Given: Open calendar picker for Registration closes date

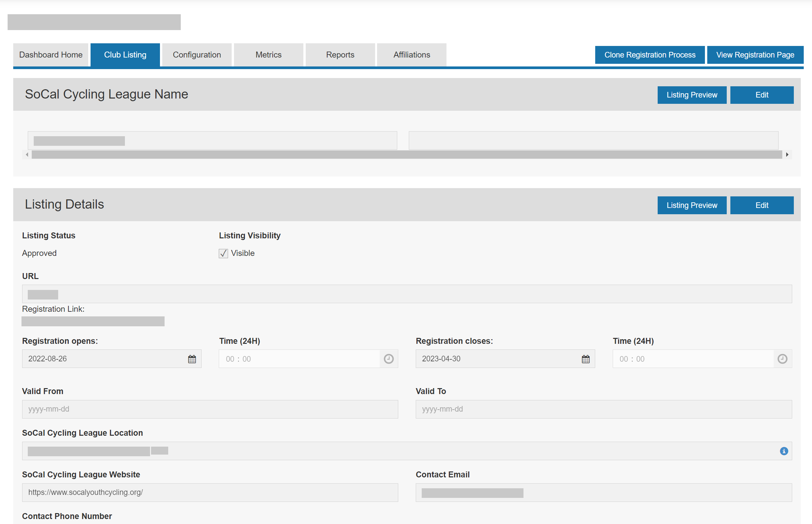Looking at the screenshot, I should [x=586, y=359].
